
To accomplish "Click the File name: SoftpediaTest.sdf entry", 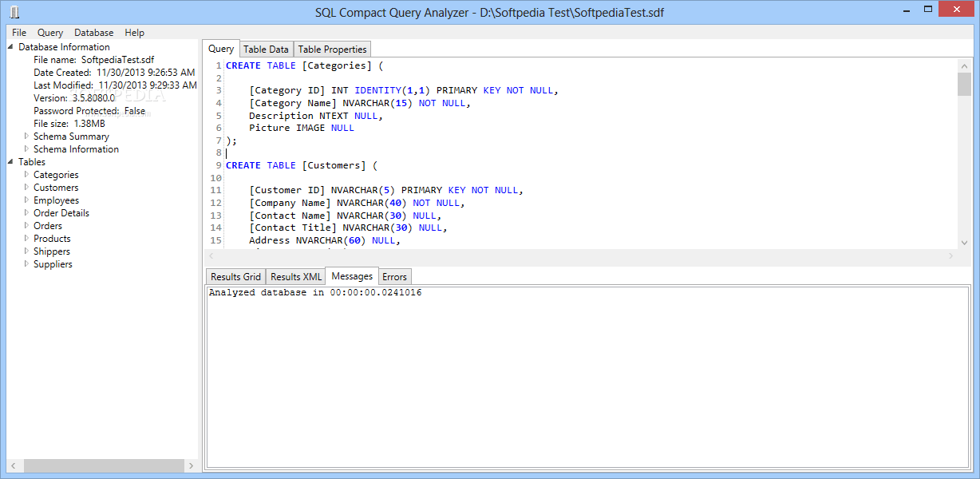I will click(94, 60).
